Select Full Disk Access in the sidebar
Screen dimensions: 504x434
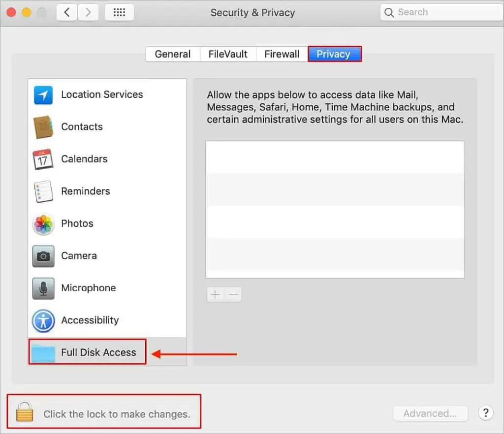pos(87,352)
